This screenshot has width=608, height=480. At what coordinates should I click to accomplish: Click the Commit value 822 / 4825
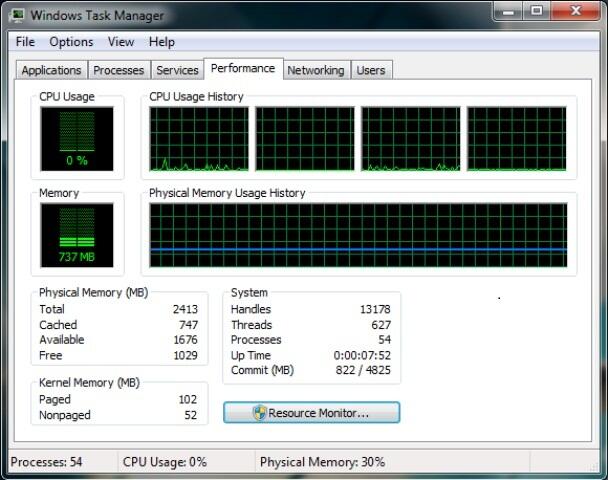pos(363,370)
